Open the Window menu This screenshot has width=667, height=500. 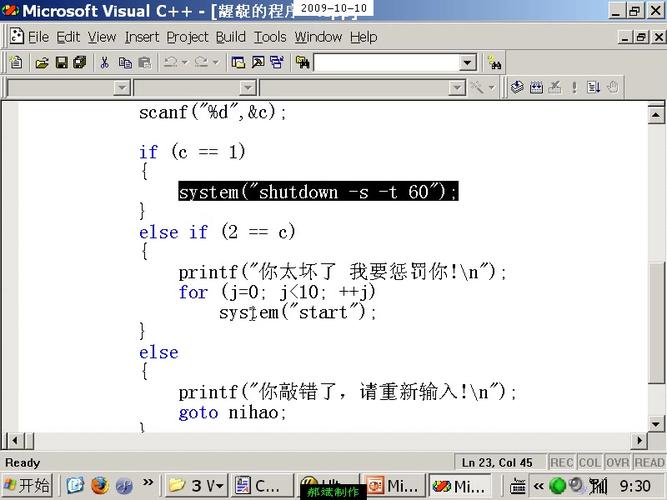tap(318, 37)
